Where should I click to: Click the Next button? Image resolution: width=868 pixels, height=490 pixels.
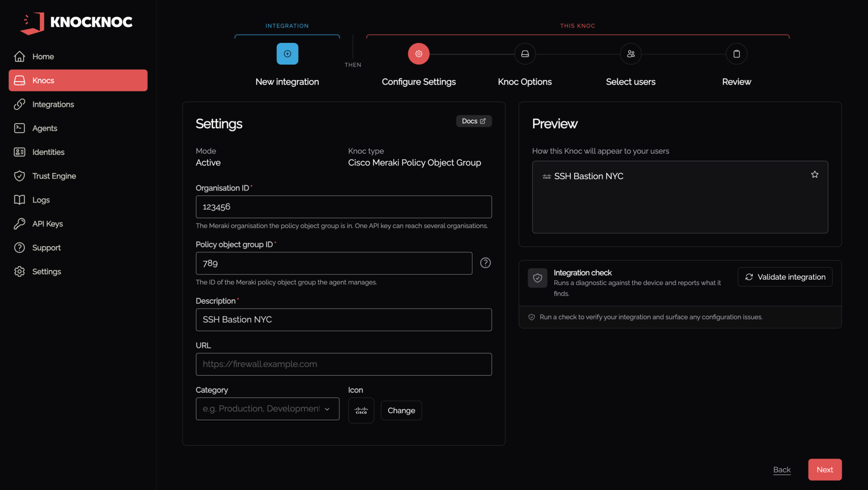[x=825, y=470]
